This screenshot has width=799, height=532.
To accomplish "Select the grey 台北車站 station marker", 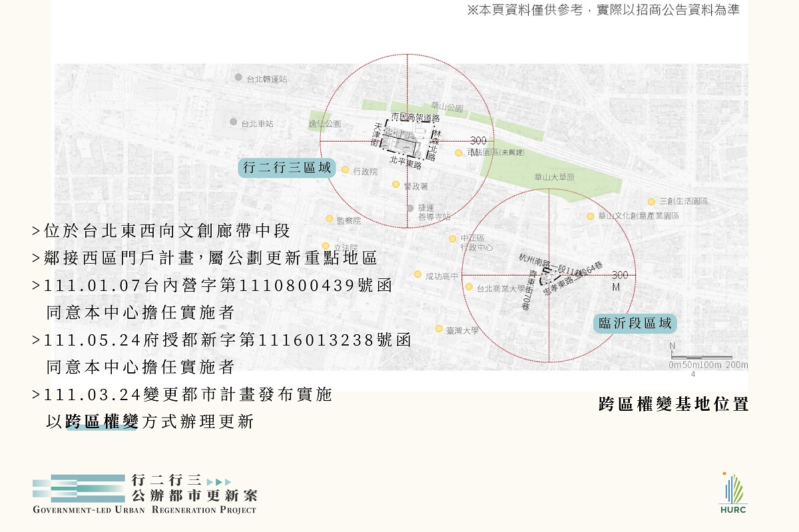I will click(233, 122).
